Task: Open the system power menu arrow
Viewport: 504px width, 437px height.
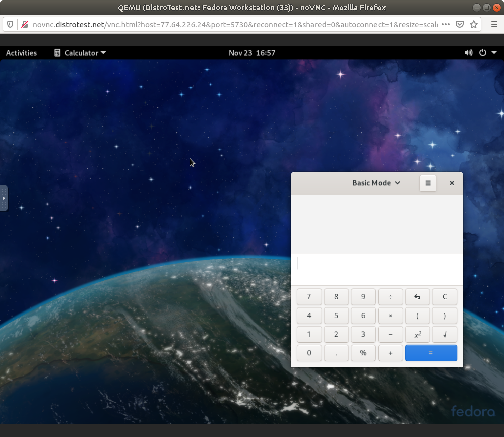Action: coord(494,53)
